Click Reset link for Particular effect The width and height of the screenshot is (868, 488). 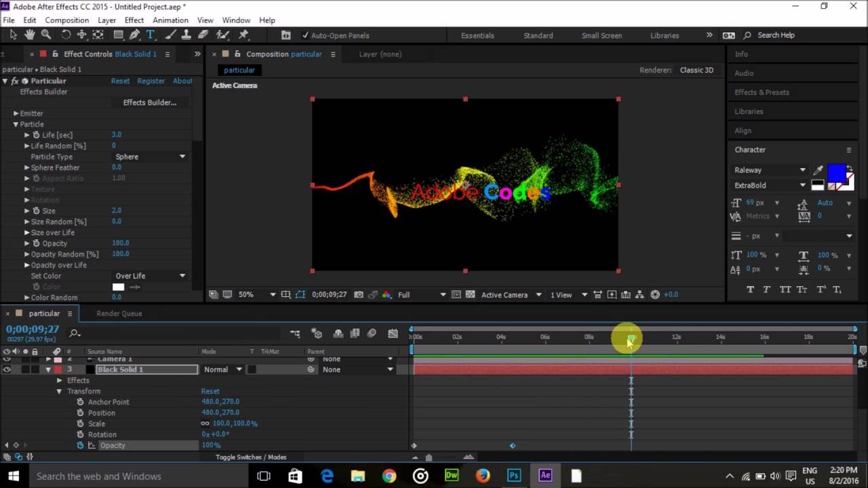(120, 81)
